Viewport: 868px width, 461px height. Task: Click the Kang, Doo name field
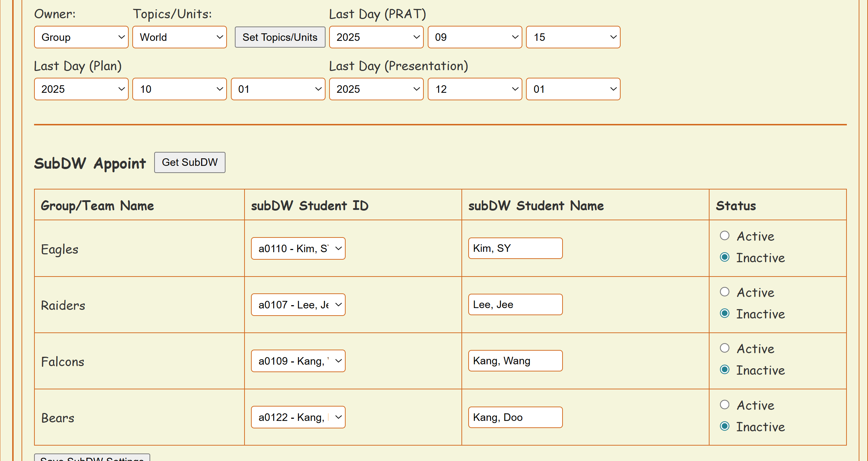tap(515, 417)
